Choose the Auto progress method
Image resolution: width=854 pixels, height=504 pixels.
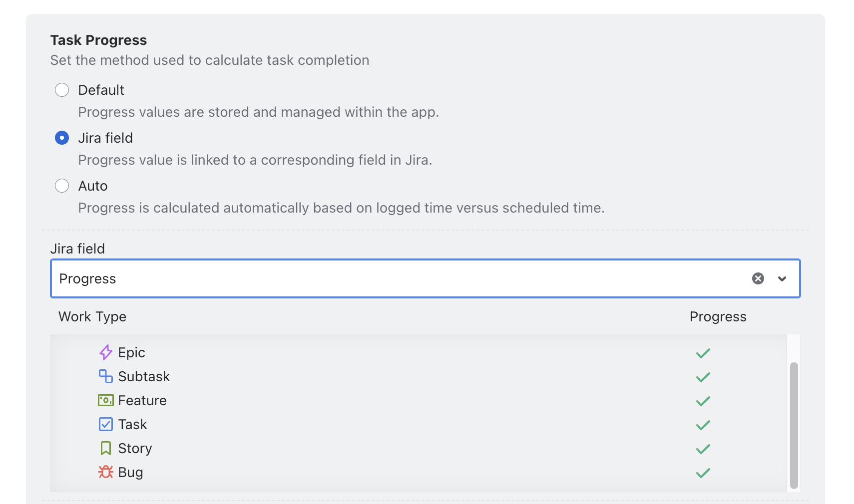click(62, 186)
